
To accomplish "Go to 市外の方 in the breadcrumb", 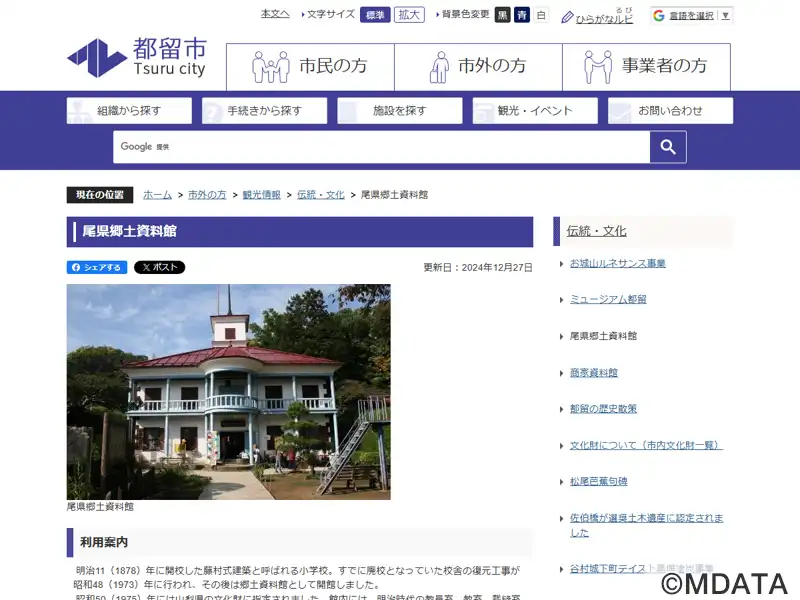I will click(207, 195).
